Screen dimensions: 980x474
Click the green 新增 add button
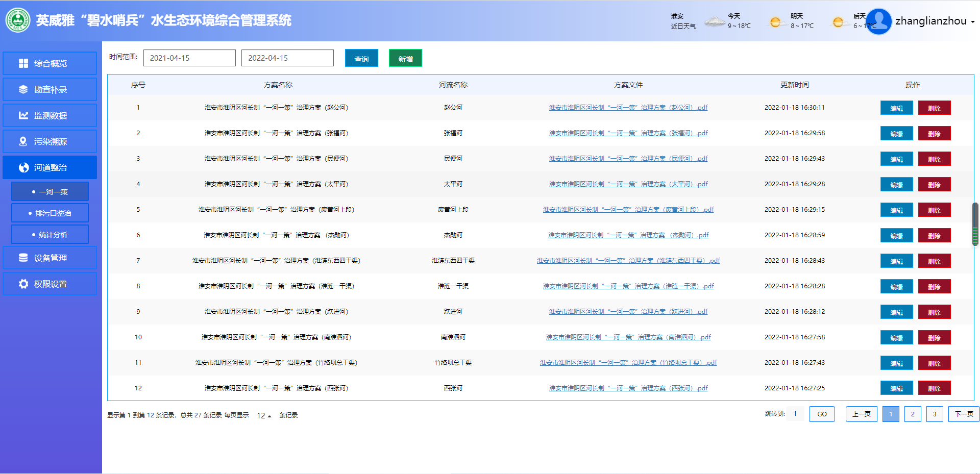tap(405, 59)
